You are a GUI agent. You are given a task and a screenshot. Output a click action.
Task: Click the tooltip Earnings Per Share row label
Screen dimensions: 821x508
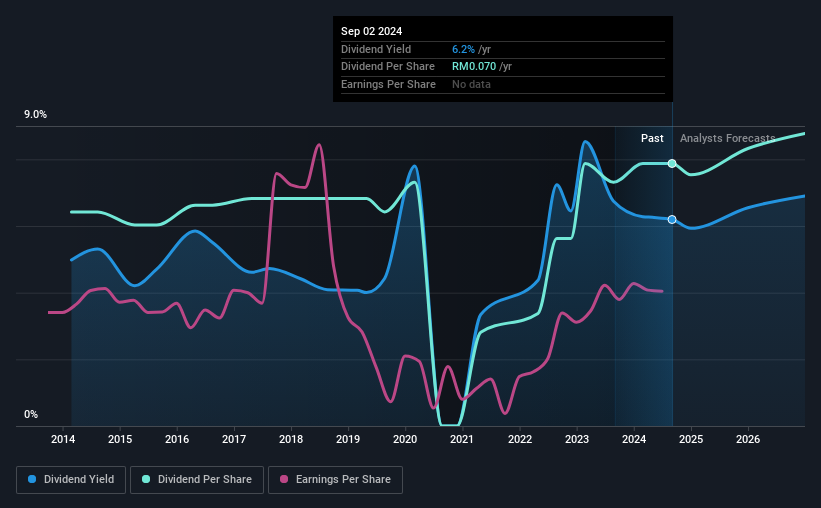point(389,84)
